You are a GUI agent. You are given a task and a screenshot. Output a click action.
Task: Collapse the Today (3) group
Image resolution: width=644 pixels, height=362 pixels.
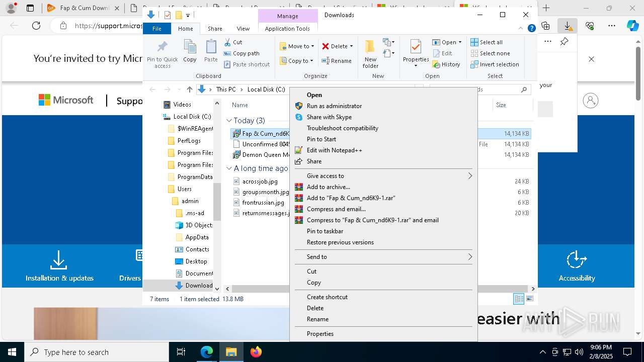coord(229,121)
